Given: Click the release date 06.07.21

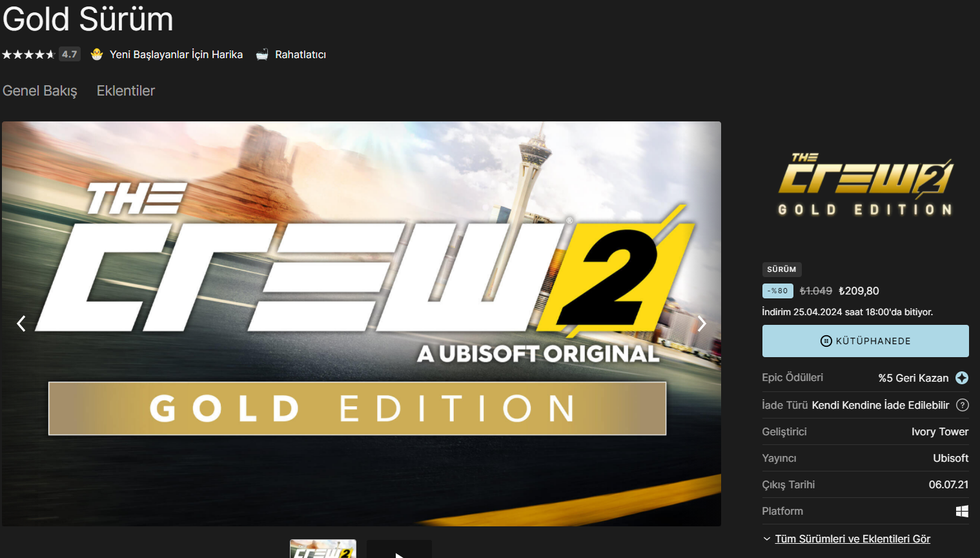Looking at the screenshot, I should [x=948, y=484].
